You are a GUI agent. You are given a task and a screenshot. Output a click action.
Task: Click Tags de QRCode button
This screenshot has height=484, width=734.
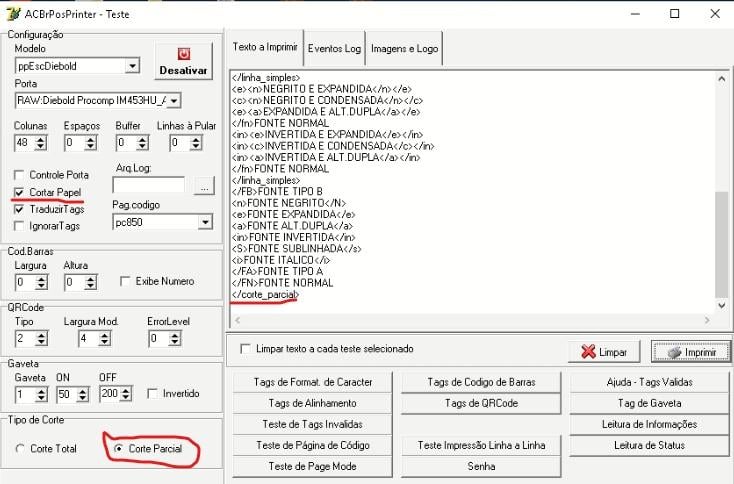click(481, 403)
